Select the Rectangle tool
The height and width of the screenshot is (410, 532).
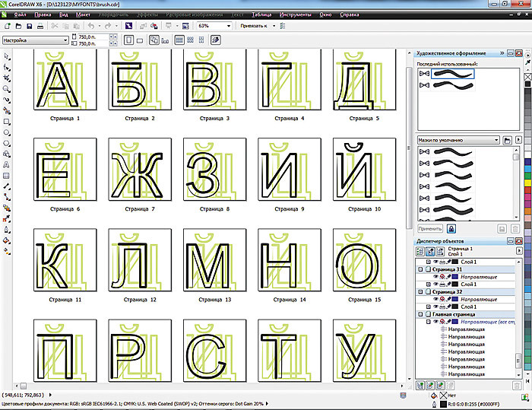point(7,122)
